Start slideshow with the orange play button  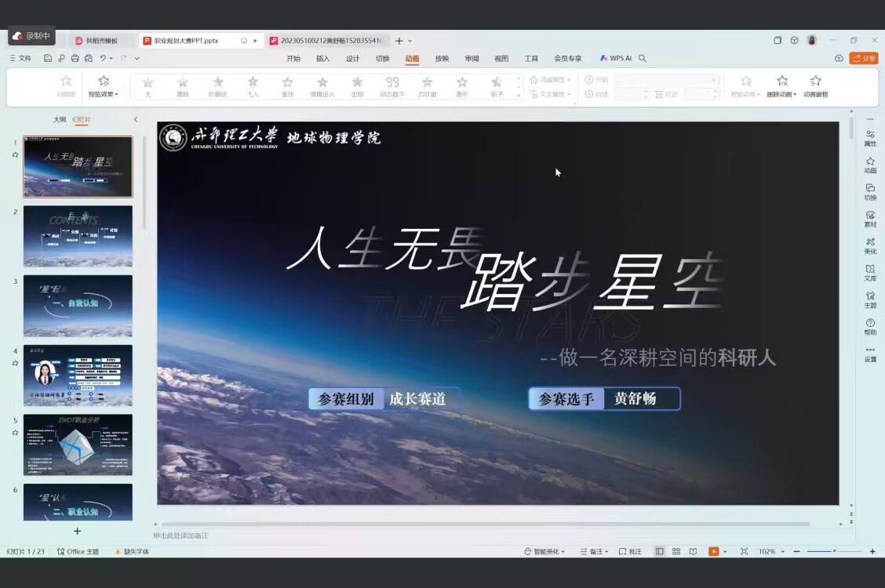[x=713, y=551]
